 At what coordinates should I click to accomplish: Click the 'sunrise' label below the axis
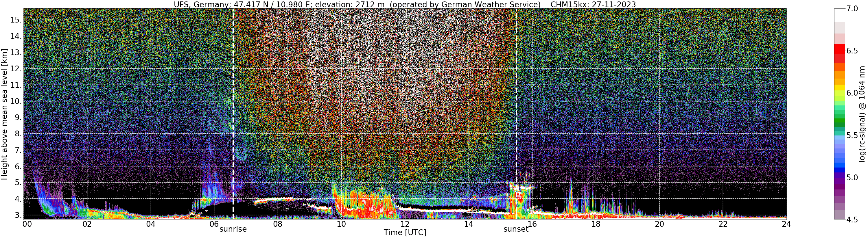coord(233,229)
